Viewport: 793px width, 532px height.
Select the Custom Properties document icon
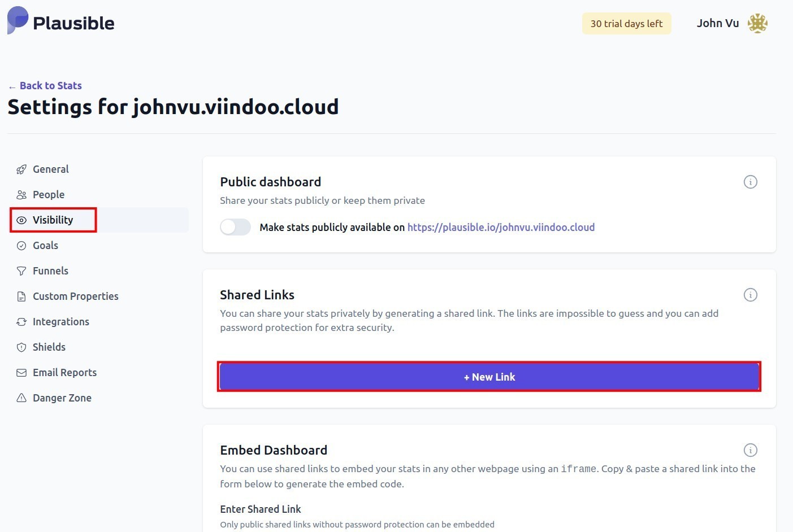click(x=21, y=296)
